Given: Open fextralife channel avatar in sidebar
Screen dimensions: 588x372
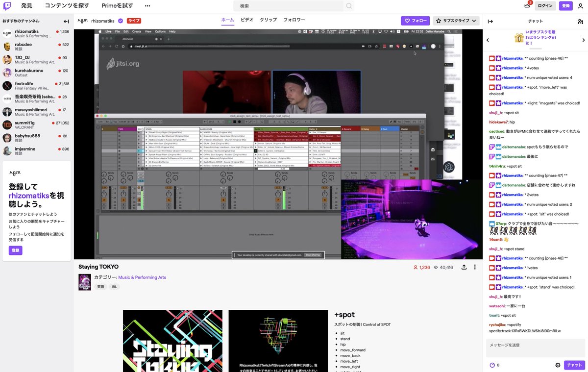Looking at the screenshot, I should click(7, 86).
